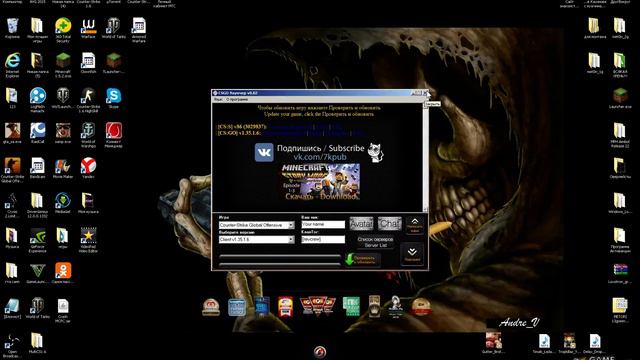Open GeForce Experience shortcut

38,240
